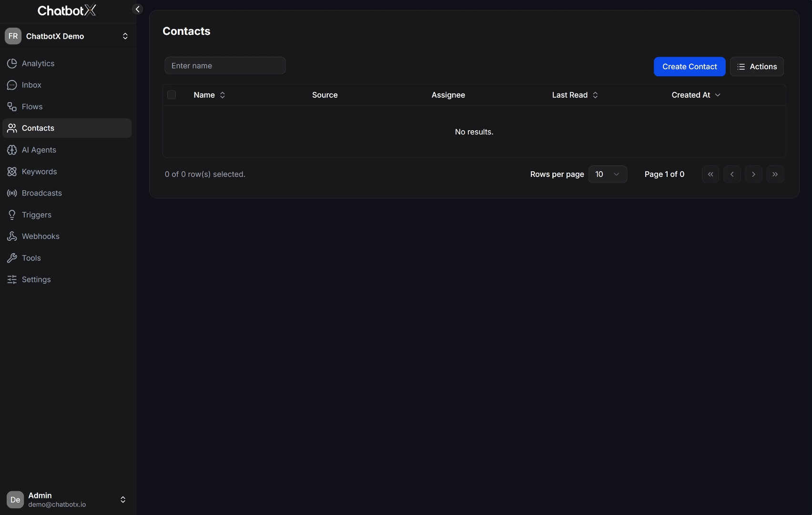Open the Keywords section
The height and width of the screenshot is (515, 812).
tap(38, 171)
